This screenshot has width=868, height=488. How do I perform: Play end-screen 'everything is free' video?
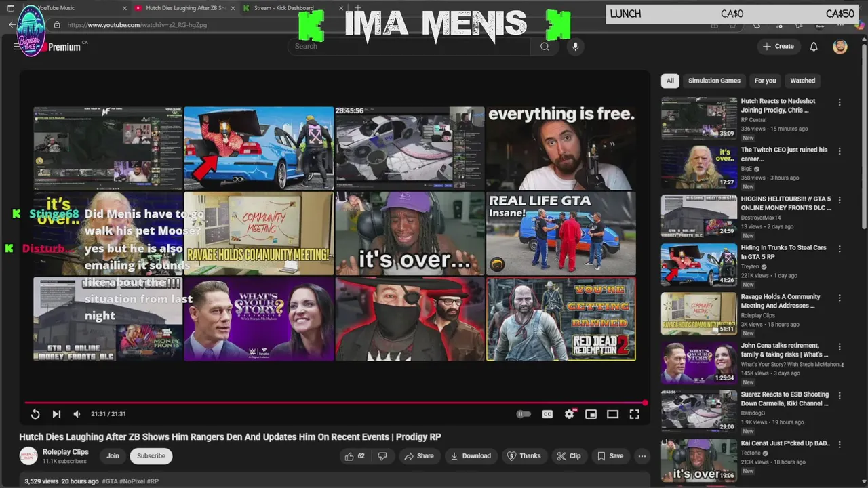pos(561,148)
